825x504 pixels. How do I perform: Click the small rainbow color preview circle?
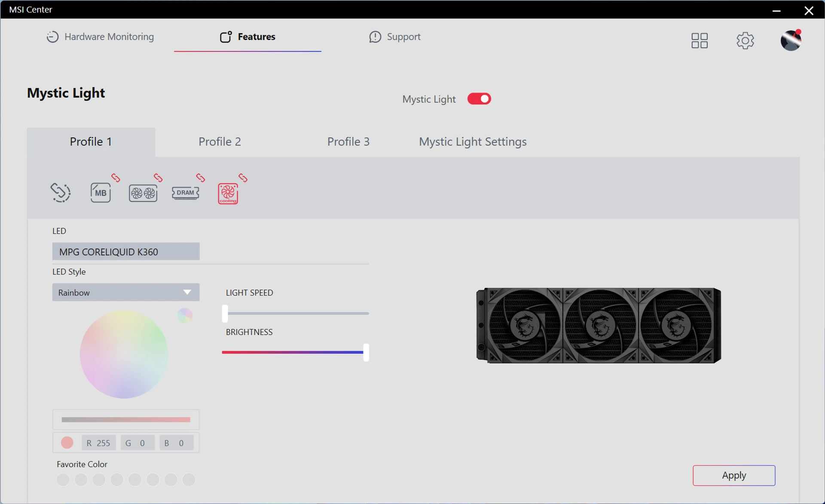coord(185,315)
